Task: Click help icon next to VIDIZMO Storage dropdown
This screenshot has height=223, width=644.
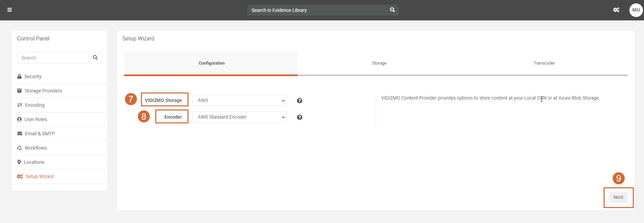Action: (299, 101)
